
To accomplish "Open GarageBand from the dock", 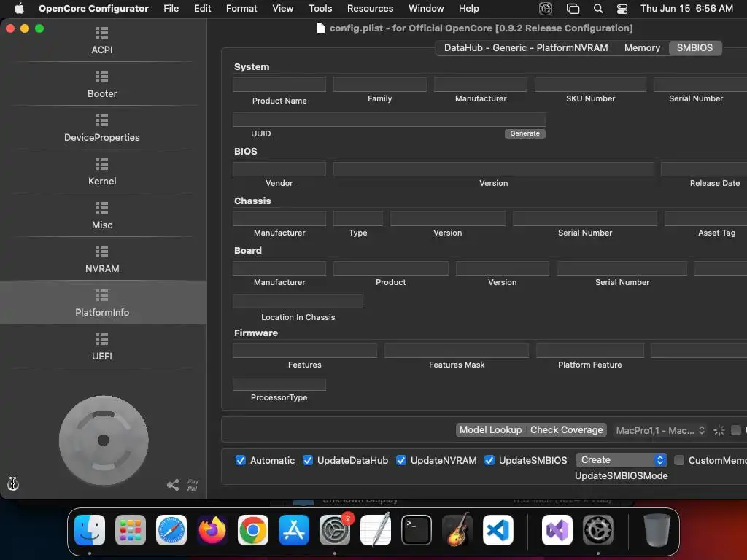I will pos(457,530).
